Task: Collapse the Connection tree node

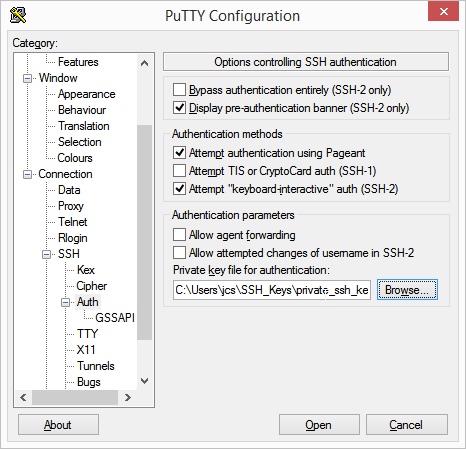Action: (x=27, y=174)
